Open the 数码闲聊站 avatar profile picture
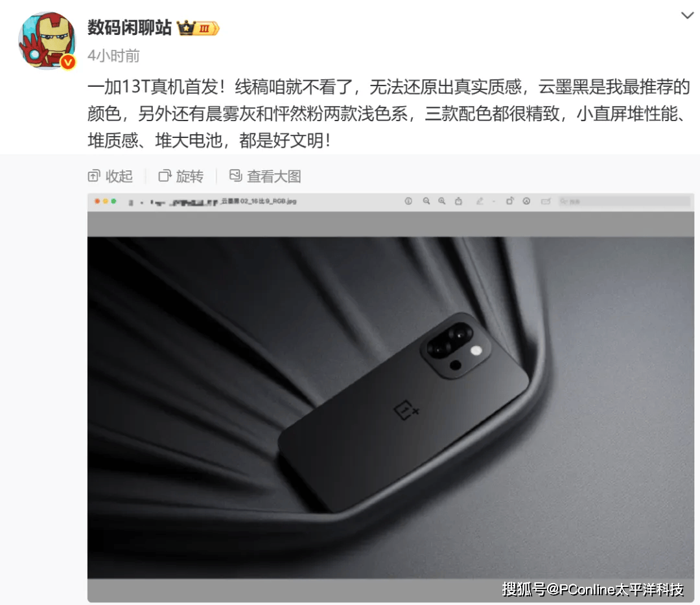This screenshot has width=700, height=605. [x=47, y=41]
